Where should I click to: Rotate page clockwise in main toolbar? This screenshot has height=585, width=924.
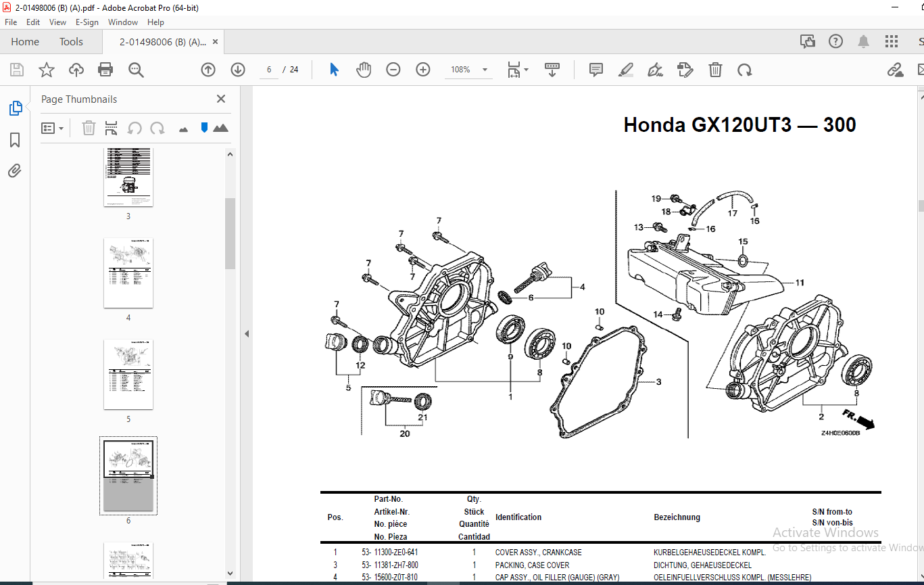pyautogui.click(x=744, y=70)
